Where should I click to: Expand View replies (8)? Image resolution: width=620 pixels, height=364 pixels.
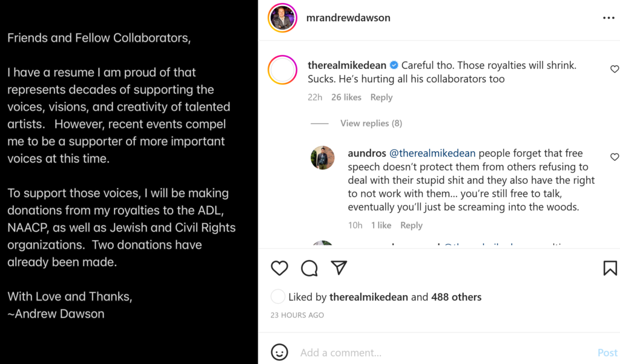(371, 123)
